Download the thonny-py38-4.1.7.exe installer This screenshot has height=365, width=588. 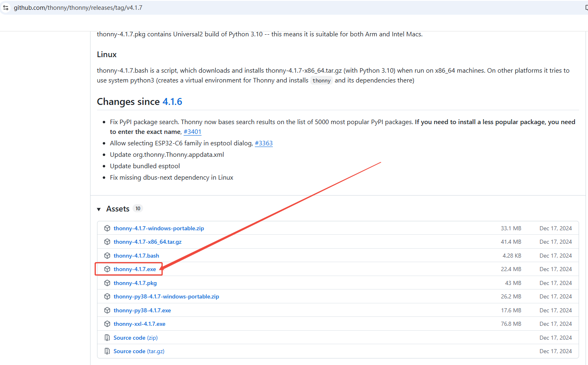142,310
